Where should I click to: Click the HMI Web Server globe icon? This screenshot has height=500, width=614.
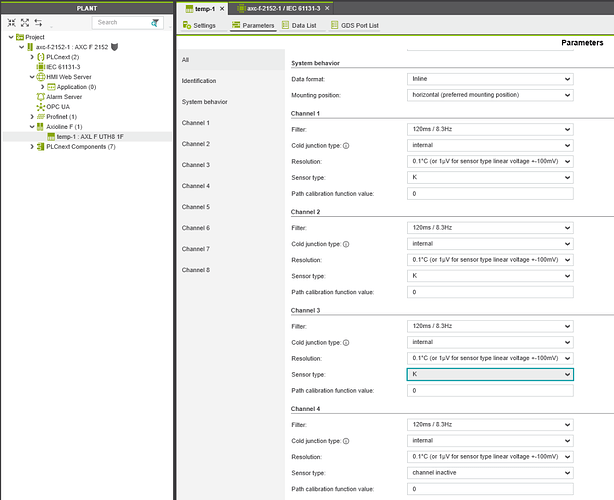(40, 76)
